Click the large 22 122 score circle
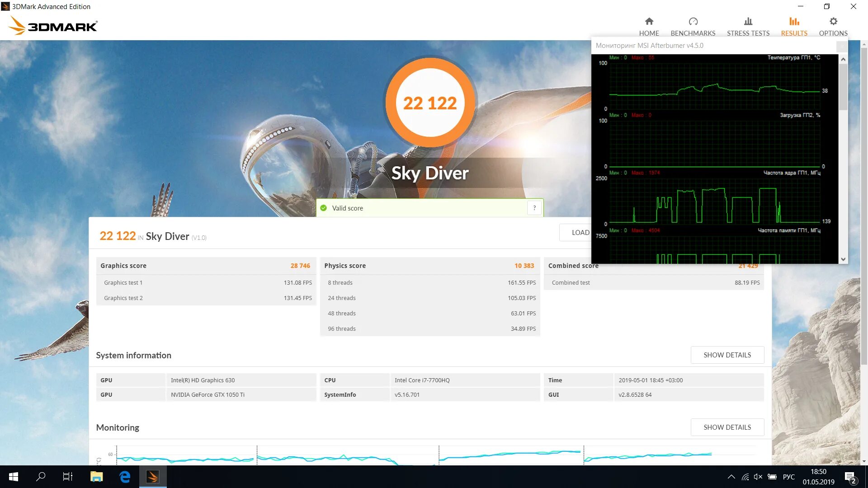 [x=430, y=103]
